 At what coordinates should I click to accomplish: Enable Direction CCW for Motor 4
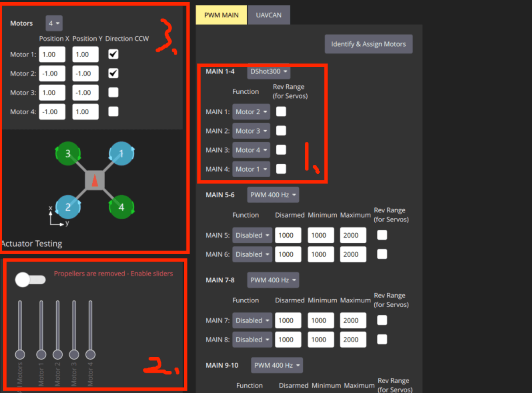click(114, 112)
